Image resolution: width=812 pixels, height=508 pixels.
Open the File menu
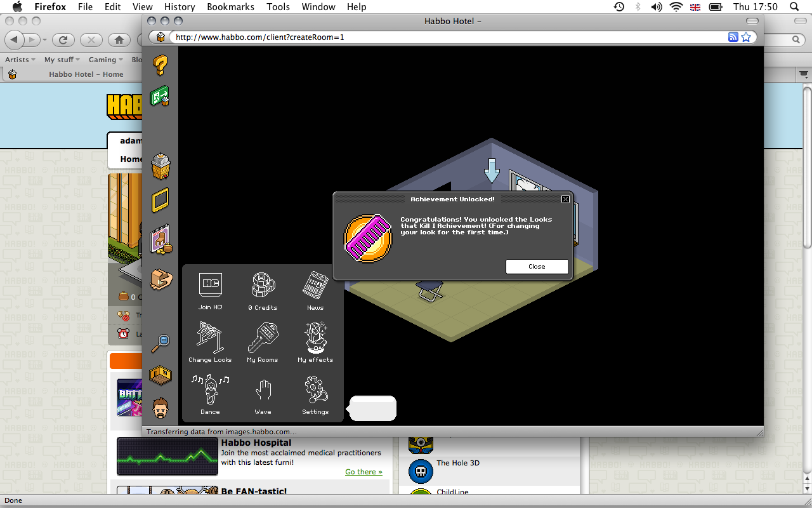85,7
